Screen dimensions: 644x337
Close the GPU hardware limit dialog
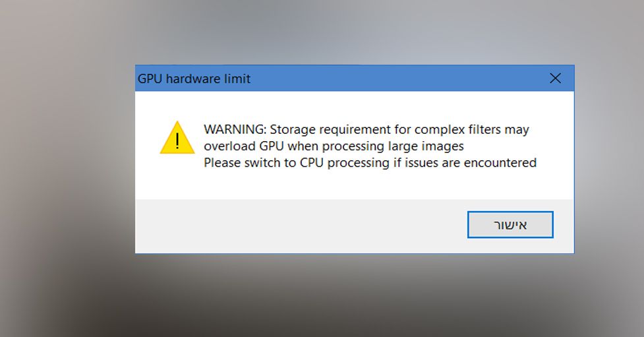[x=555, y=78]
